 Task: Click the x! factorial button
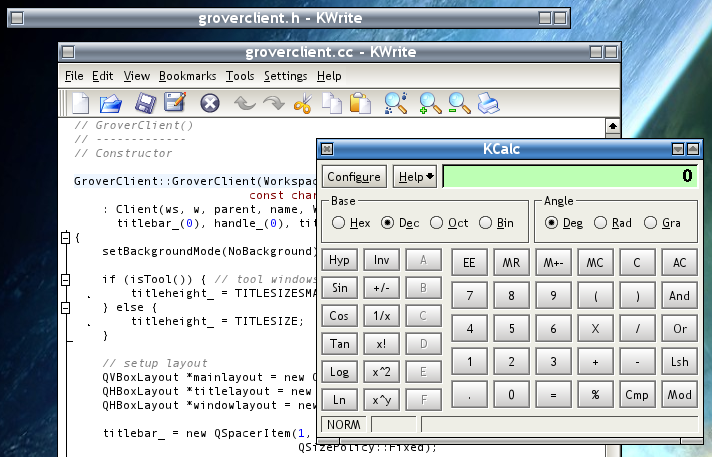coord(381,344)
